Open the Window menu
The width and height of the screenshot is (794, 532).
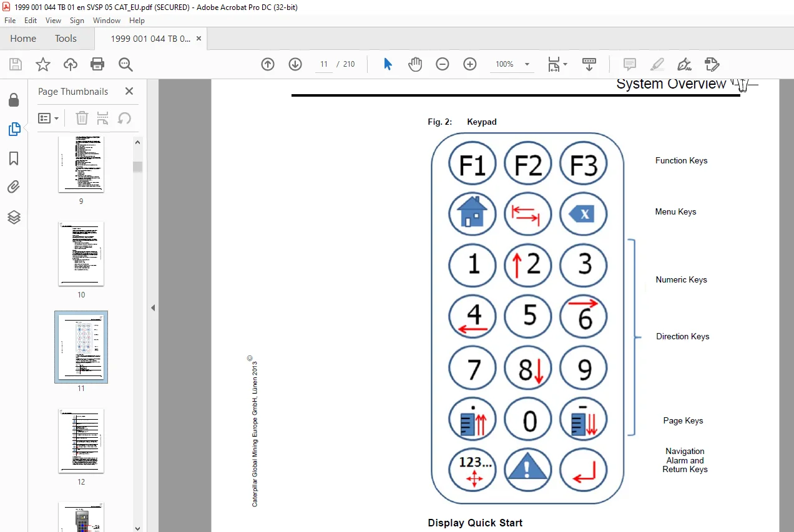pyautogui.click(x=107, y=21)
